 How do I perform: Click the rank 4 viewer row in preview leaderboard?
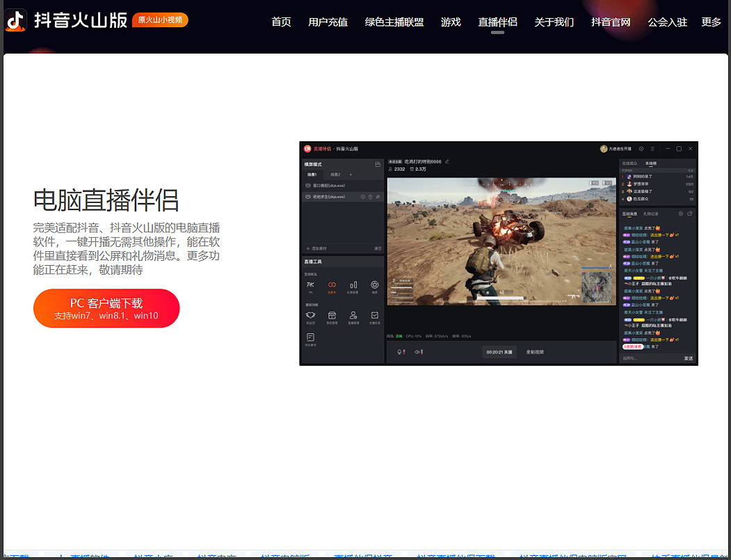pos(657,199)
